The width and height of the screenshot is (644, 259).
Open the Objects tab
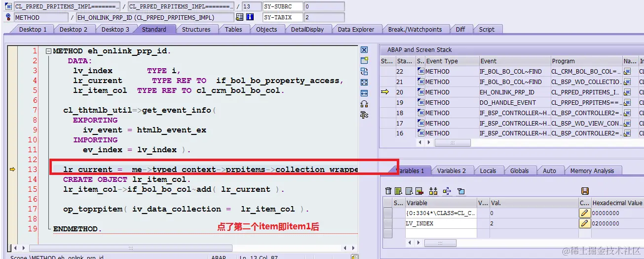(266, 29)
